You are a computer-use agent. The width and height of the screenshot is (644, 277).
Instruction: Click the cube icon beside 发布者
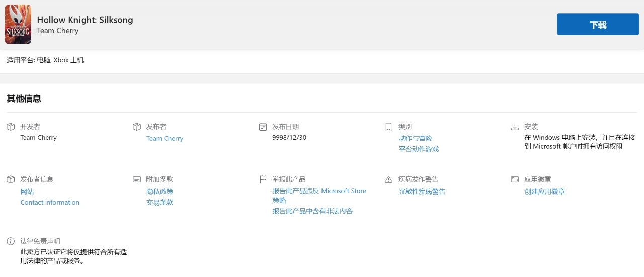136,127
